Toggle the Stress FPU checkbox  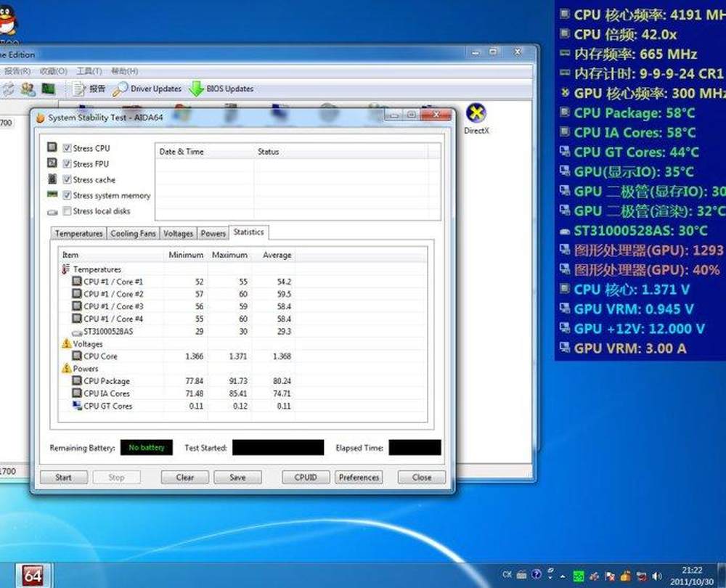click(x=67, y=164)
